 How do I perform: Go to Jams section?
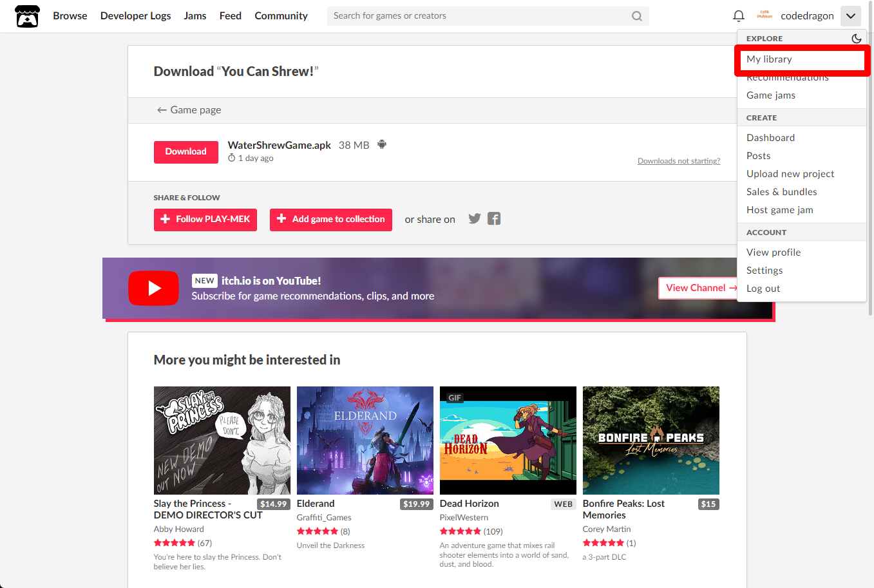tap(195, 15)
